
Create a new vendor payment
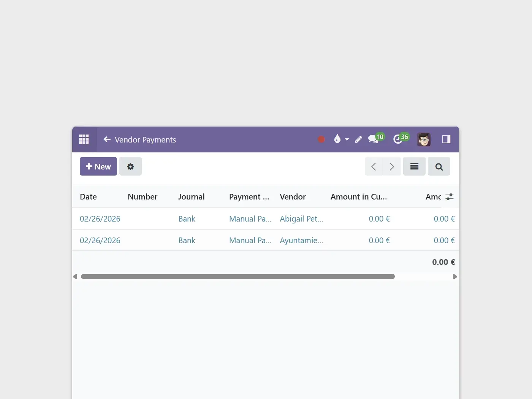(98, 166)
